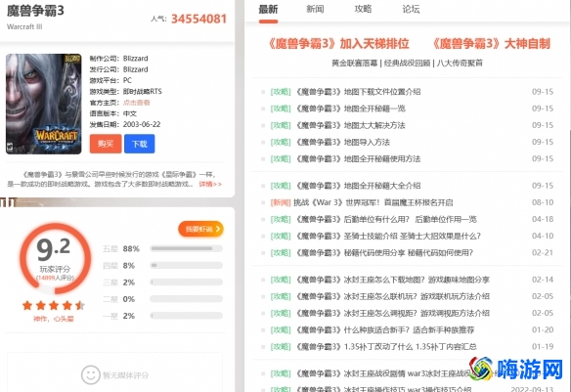Click the smiley face media score icon

click(x=90, y=375)
